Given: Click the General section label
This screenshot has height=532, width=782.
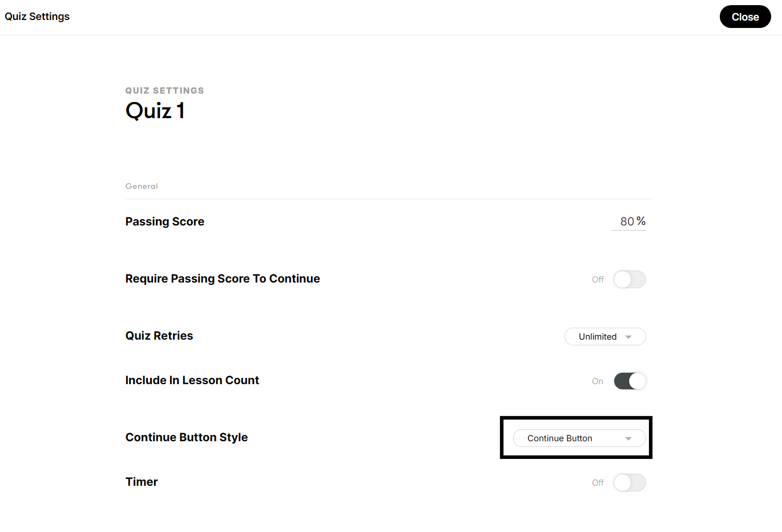Looking at the screenshot, I should point(142,186).
